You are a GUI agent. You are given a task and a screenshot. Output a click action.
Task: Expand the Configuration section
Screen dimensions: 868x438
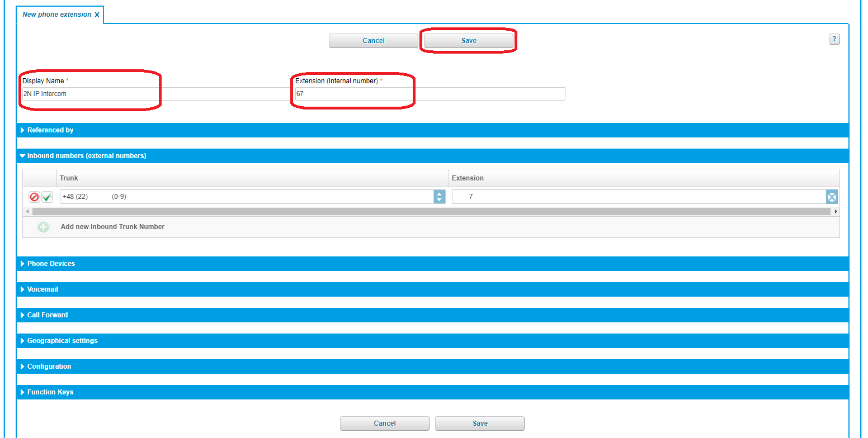[49, 366]
